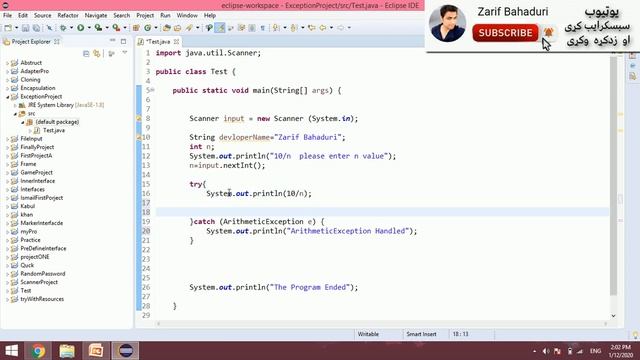Viewport: 640px width, 360px height.
Task: Toggle Link with Editor in Project Explorer
Action: tap(97, 53)
